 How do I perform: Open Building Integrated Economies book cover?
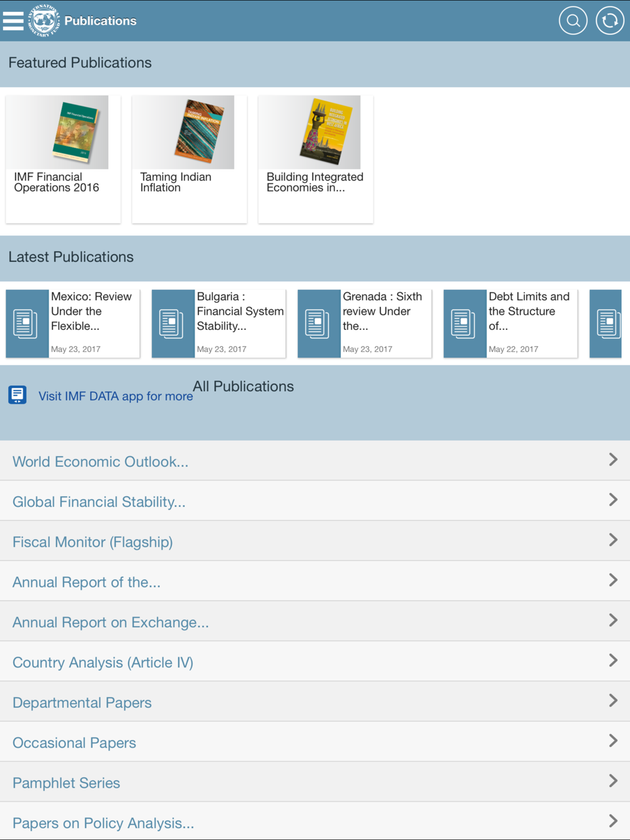326,132
